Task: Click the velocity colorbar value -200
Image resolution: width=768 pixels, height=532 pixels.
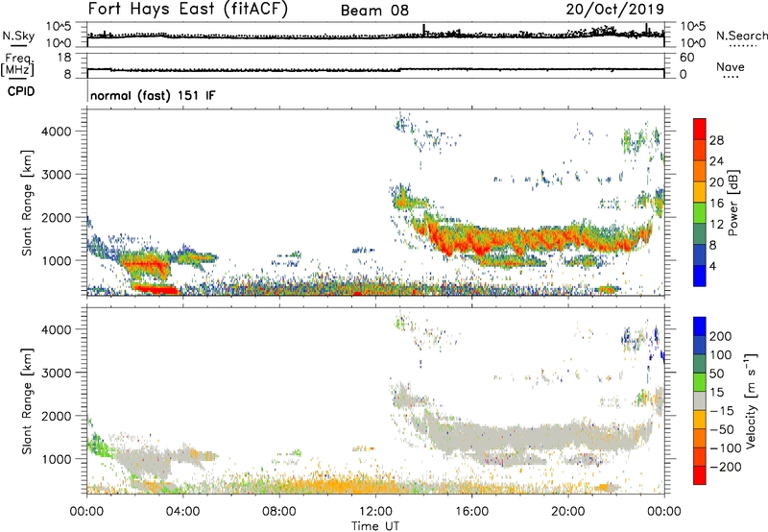Action: (725, 467)
